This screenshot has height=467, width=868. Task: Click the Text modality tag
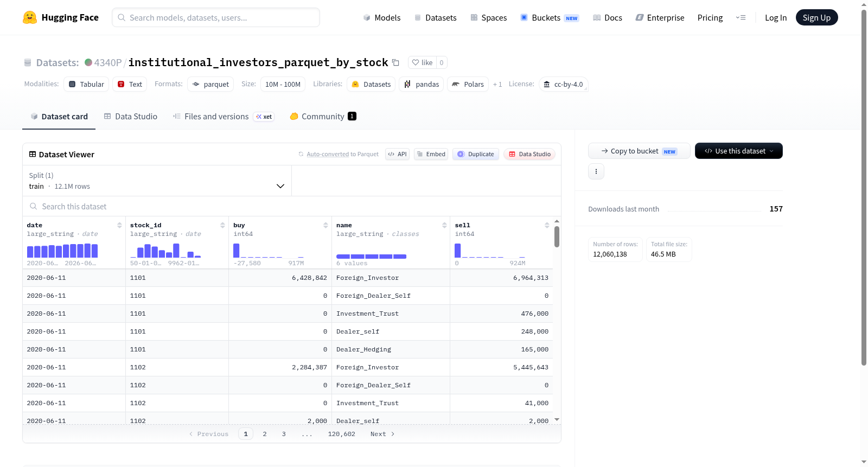pyautogui.click(x=130, y=84)
